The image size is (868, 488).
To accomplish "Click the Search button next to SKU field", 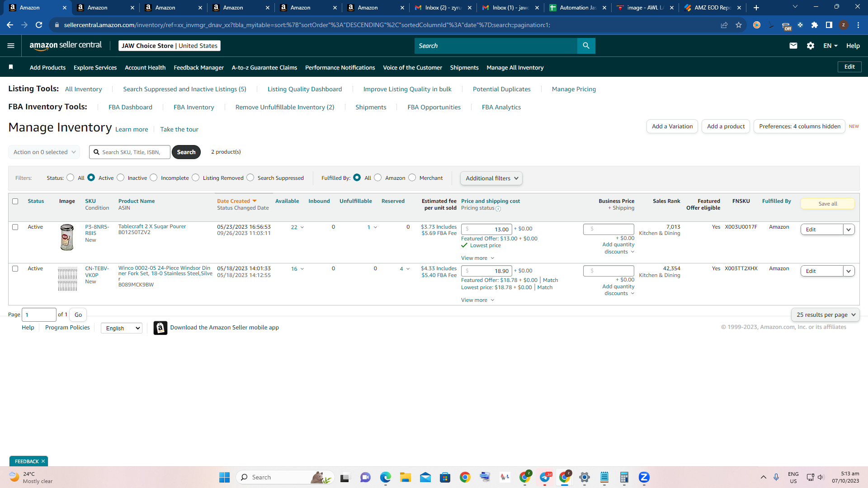I will (186, 152).
